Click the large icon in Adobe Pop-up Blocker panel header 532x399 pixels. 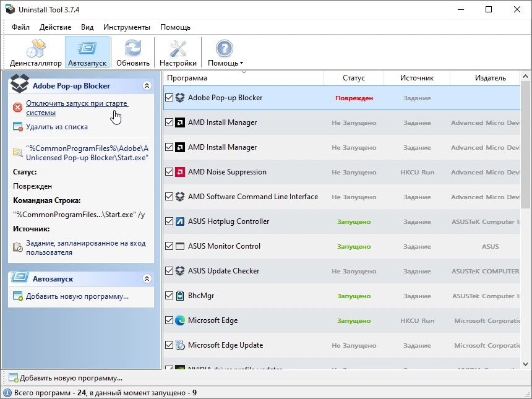coord(19,83)
